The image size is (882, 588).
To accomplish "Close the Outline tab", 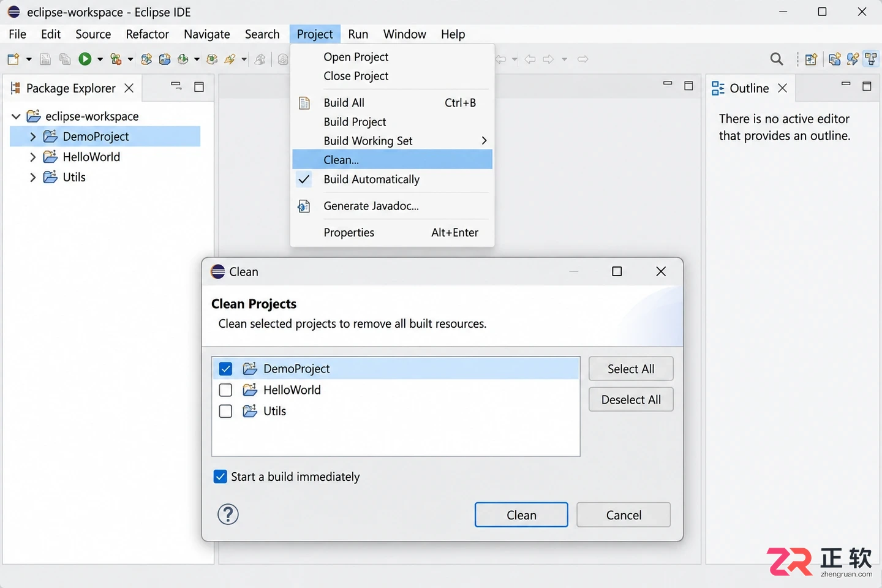I will pos(782,88).
